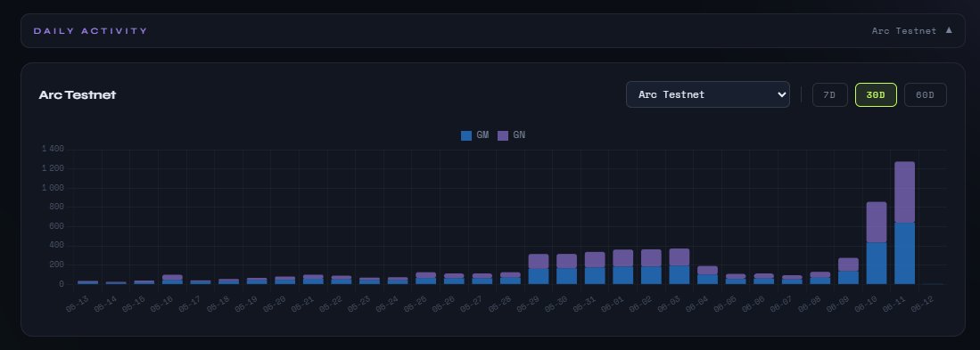Click the 1 000 y-axis label
Image resolution: width=980 pixels, height=350 pixels.
[x=53, y=188]
